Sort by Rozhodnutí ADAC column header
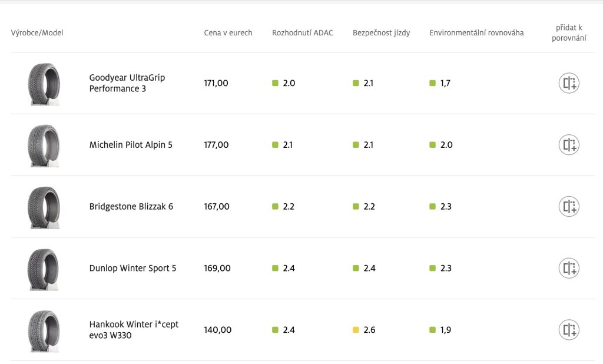The image size is (603, 364). pos(302,33)
